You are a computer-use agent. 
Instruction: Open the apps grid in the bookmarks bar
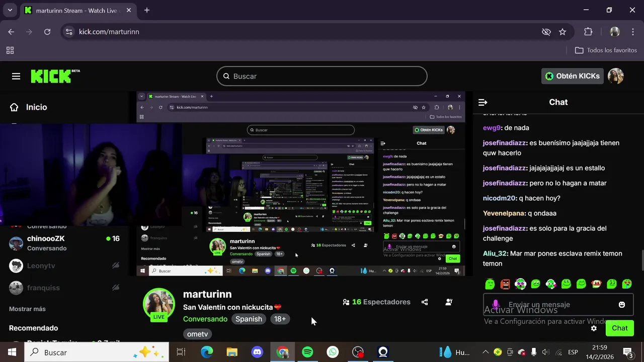coord(10,50)
